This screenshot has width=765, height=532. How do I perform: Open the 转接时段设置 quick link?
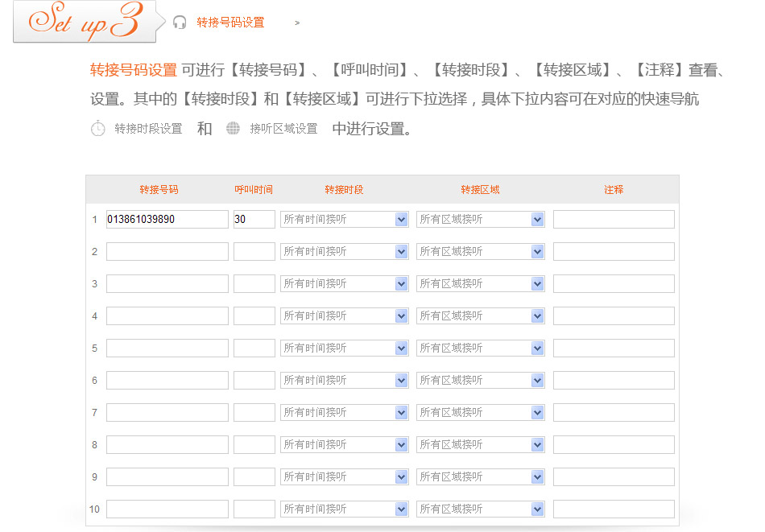tap(147, 129)
